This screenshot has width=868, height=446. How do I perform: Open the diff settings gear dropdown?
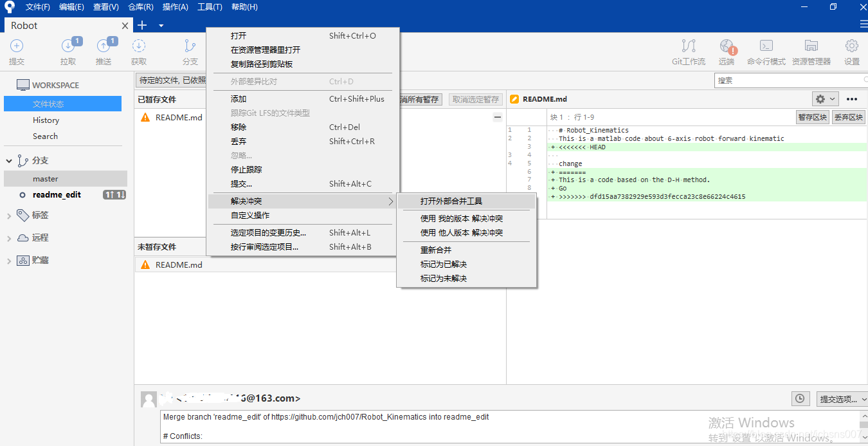pos(825,99)
